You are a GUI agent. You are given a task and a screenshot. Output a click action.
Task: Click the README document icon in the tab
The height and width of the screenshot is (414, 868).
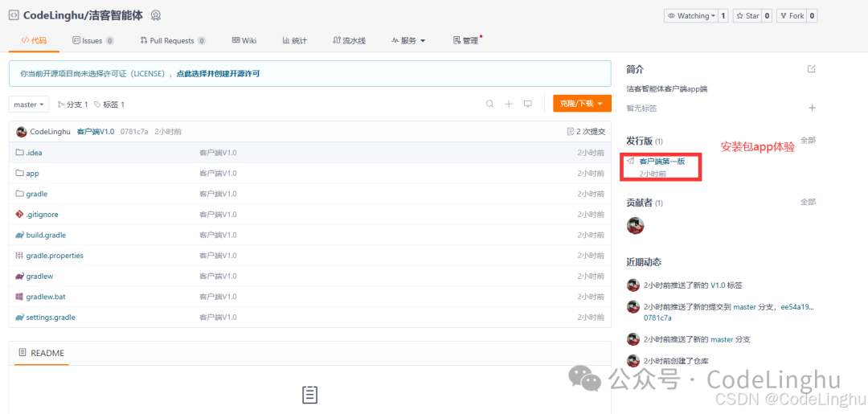23,353
